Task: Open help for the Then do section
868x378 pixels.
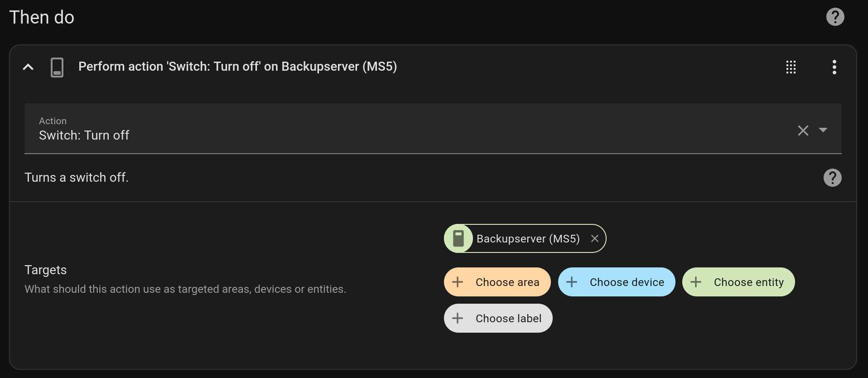Action: [835, 17]
